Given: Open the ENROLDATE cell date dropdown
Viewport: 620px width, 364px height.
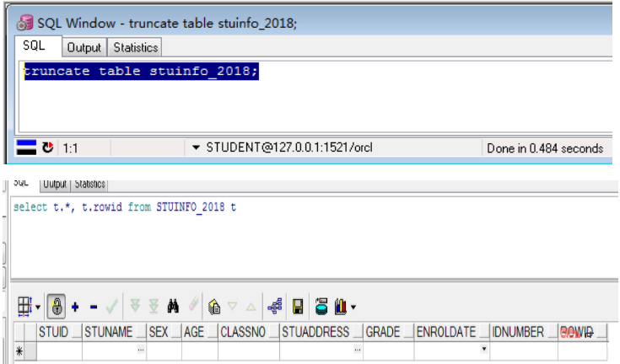Looking at the screenshot, I should [483, 348].
